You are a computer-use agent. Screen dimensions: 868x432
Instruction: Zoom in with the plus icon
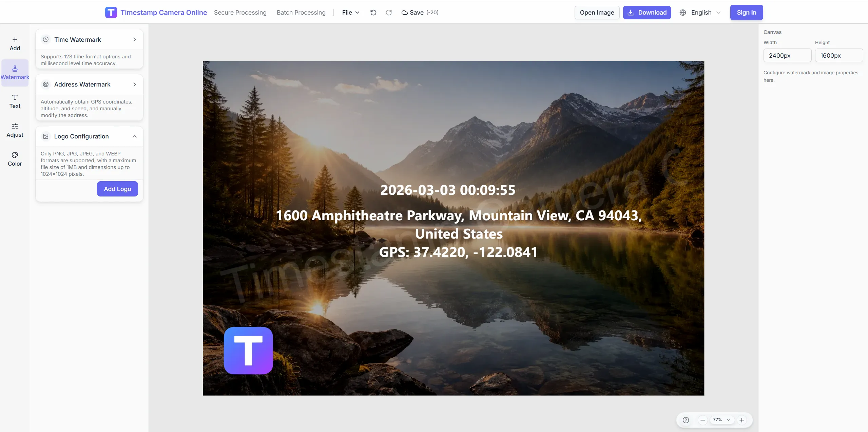[x=742, y=420]
